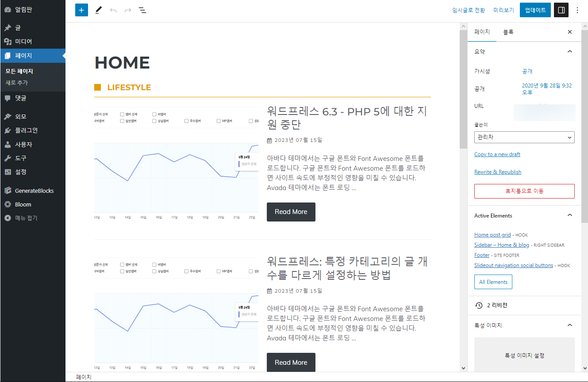Click the All Elements button

pyautogui.click(x=493, y=282)
